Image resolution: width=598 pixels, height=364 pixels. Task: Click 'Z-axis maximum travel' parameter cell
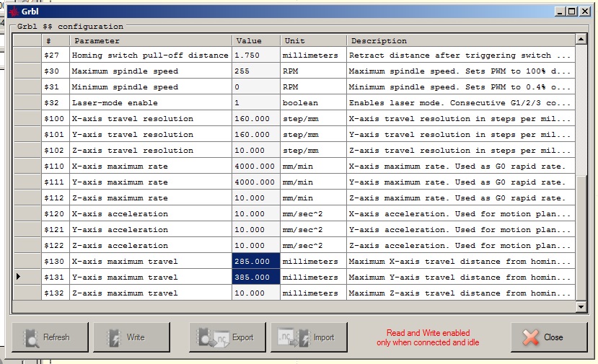151,293
